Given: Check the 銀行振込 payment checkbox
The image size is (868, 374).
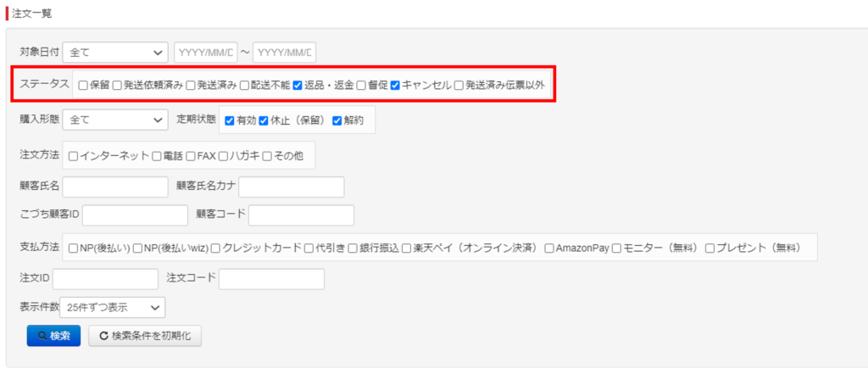Looking at the screenshot, I should pos(353,248).
